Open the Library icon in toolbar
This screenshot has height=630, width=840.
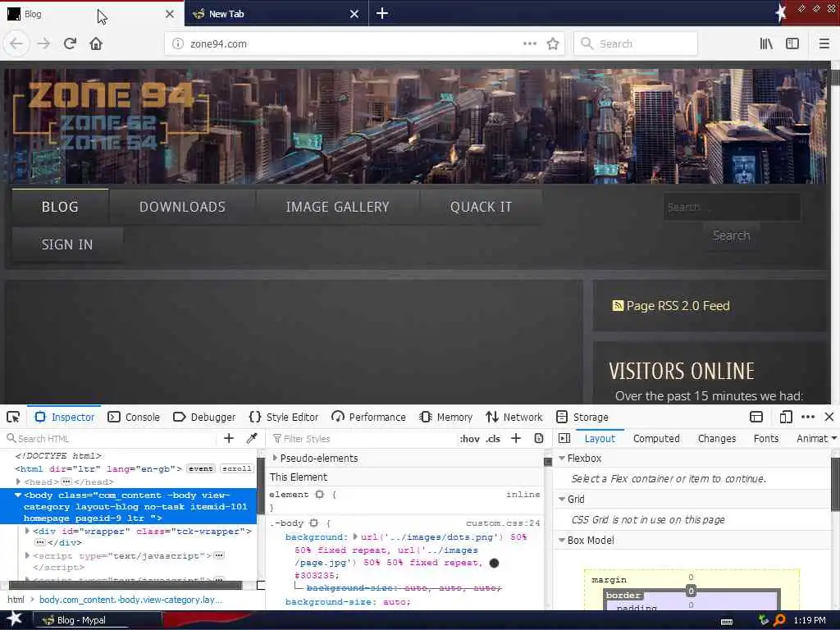(766, 43)
